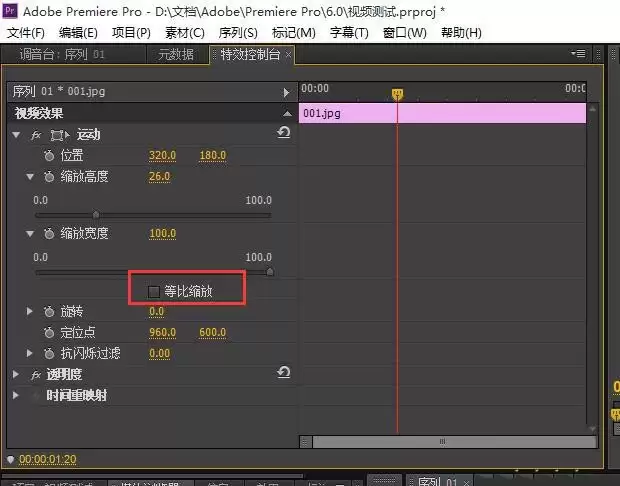Click the 旋转 value 0.0
The height and width of the screenshot is (486, 620).
[x=156, y=312]
